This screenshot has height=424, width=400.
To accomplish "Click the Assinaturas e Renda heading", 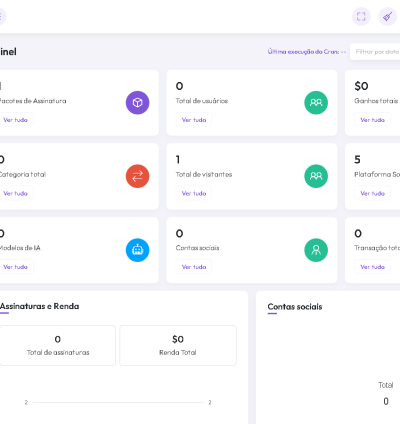I will click(x=39, y=306).
